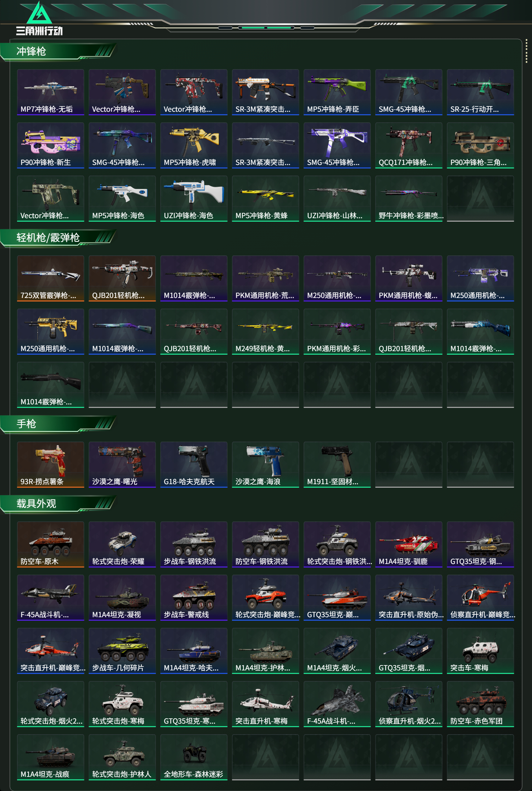The image size is (532, 791).
Task: Choose the P90冲锋枪-新生 skin
Action: (x=51, y=145)
